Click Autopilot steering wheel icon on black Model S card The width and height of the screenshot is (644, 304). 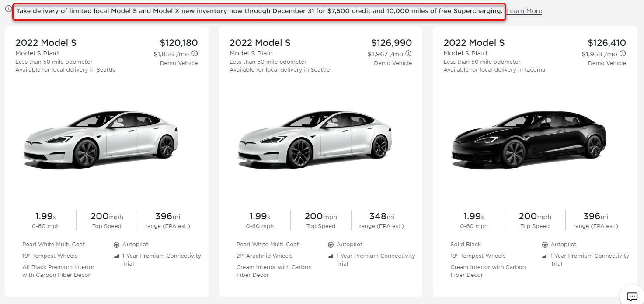(545, 245)
